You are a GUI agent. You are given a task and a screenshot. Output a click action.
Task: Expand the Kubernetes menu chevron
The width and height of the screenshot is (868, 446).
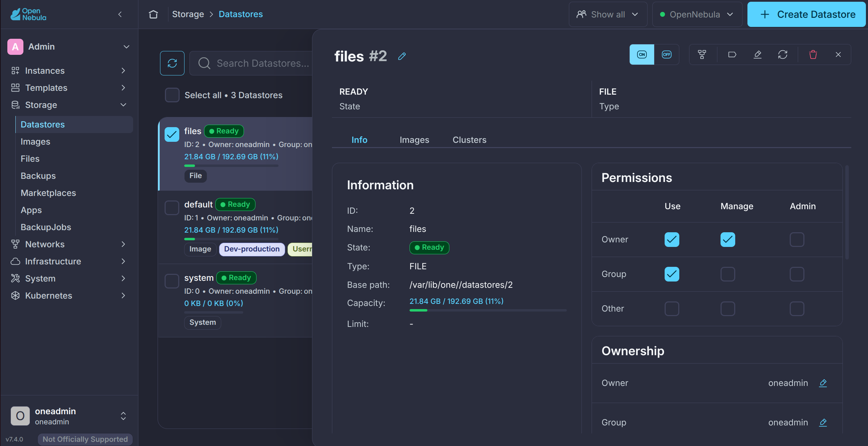tap(123, 295)
